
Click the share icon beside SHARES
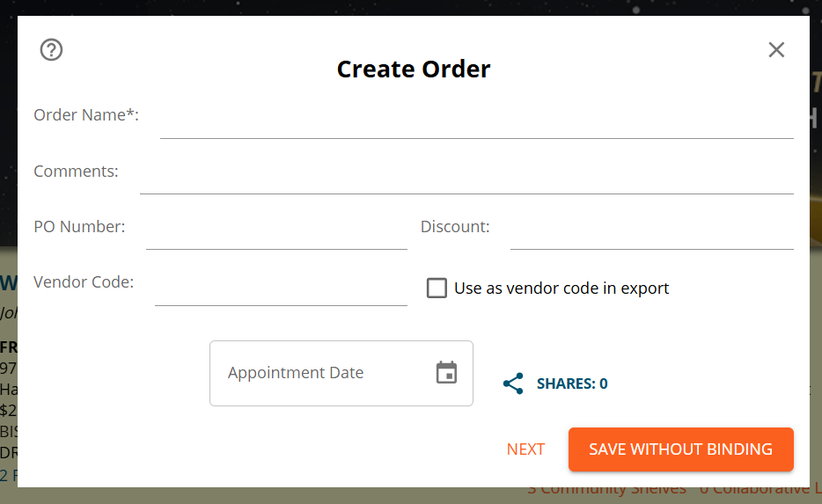(x=513, y=383)
